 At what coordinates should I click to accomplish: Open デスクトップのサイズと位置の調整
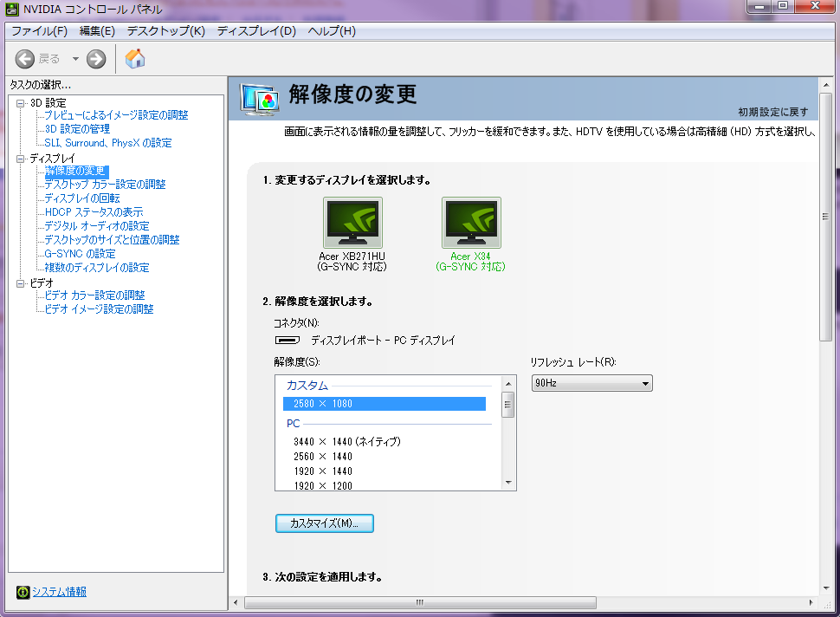point(112,240)
